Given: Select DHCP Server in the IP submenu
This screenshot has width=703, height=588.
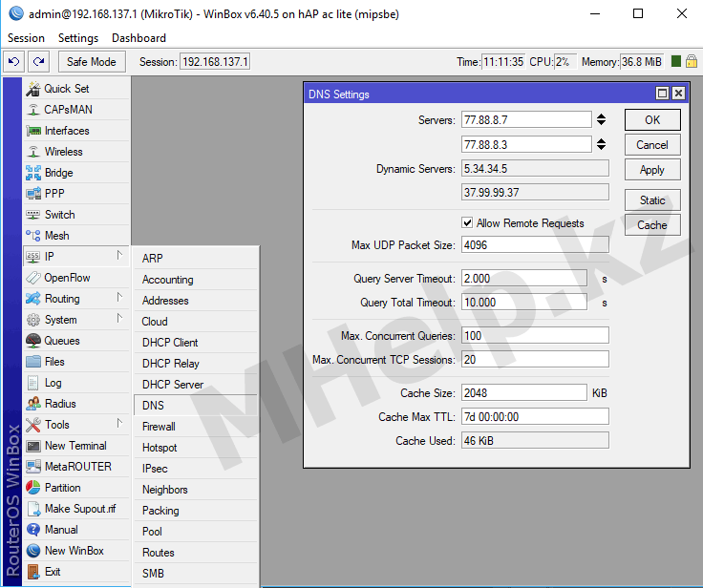Looking at the screenshot, I should tap(196, 384).
